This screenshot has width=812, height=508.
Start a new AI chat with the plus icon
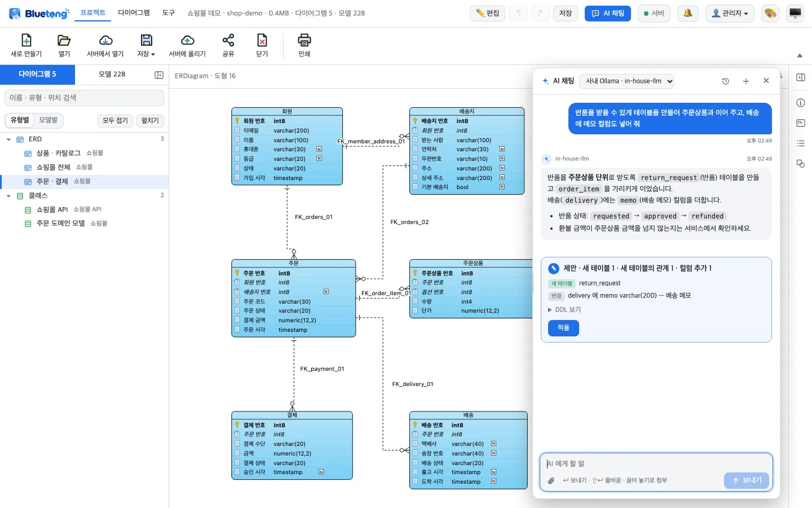[746, 81]
